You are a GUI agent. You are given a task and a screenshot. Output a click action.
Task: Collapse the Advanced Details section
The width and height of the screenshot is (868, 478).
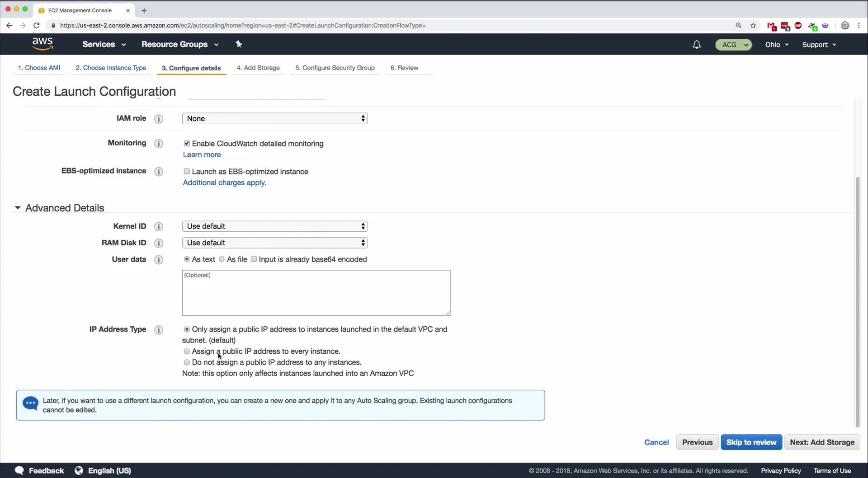coord(18,208)
